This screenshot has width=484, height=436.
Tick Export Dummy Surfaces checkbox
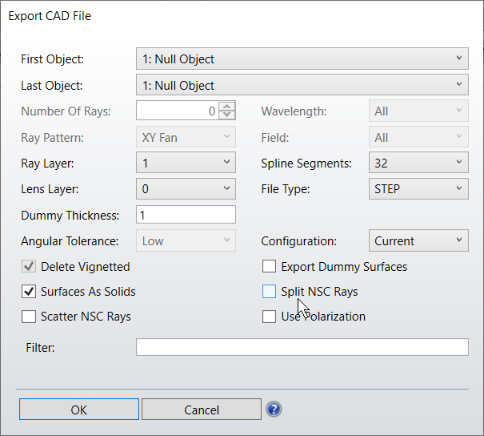pyautogui.click(x=269, y=266)
